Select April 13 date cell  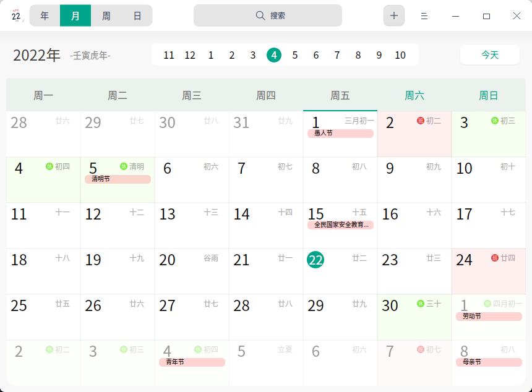click(x=192, y=226)
